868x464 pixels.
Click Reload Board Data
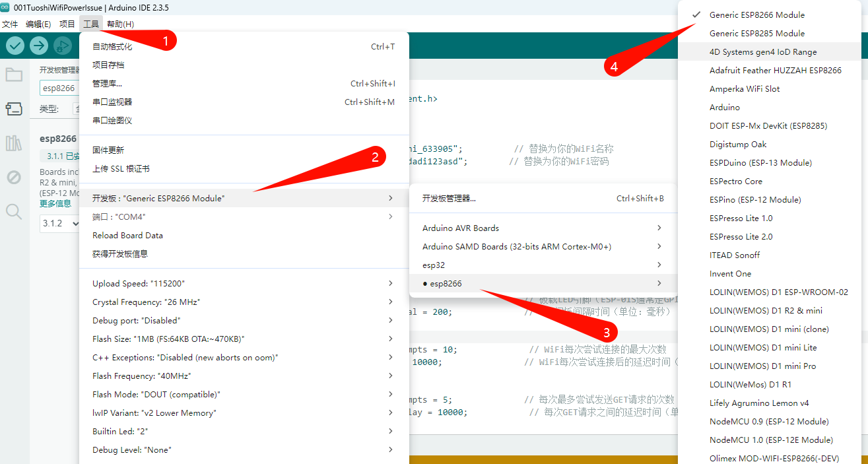[244, 236]
